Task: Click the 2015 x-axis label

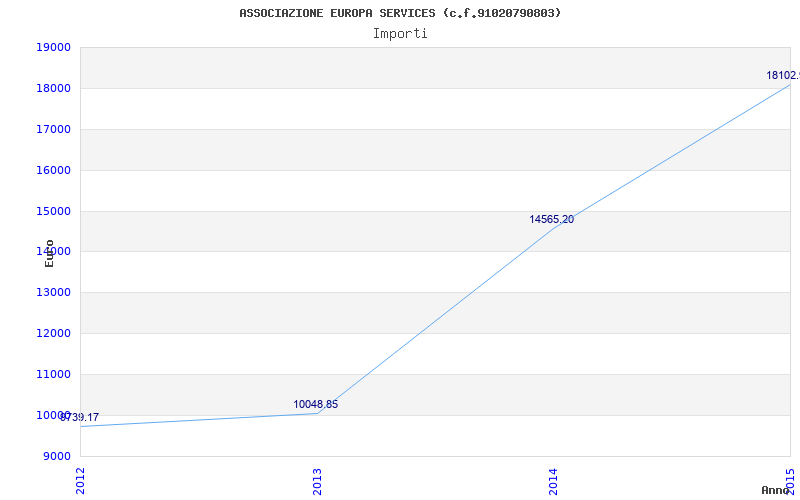Action: 790,481
